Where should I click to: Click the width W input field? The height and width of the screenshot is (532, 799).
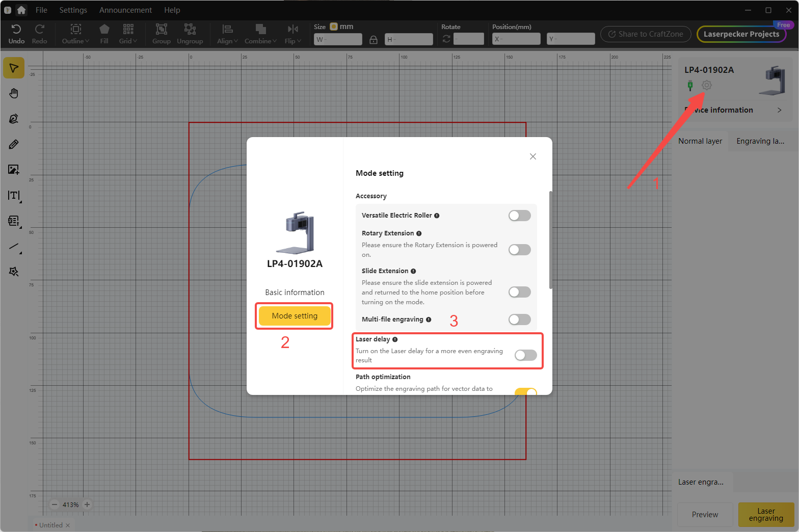pyautogui.click(x=338, y=39)
